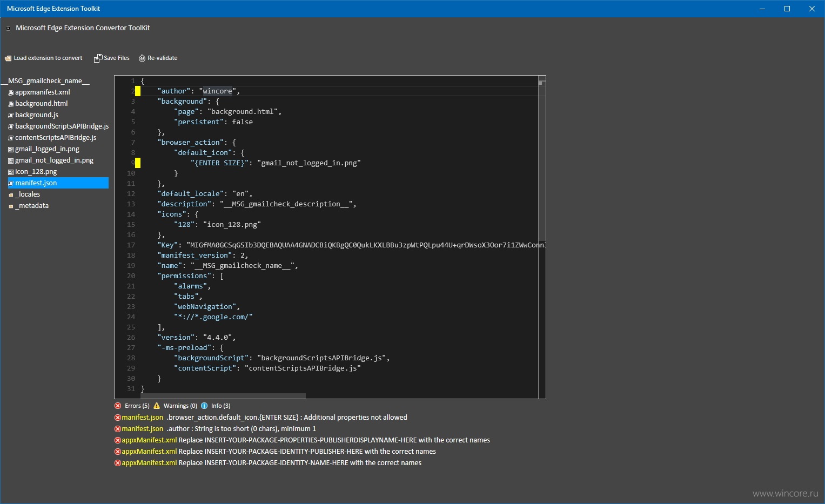Image resolution: width=825 pixels, height=504 pixels.
Task: Click yellow warning triangle icon
Action: click(x=157, y=406)
